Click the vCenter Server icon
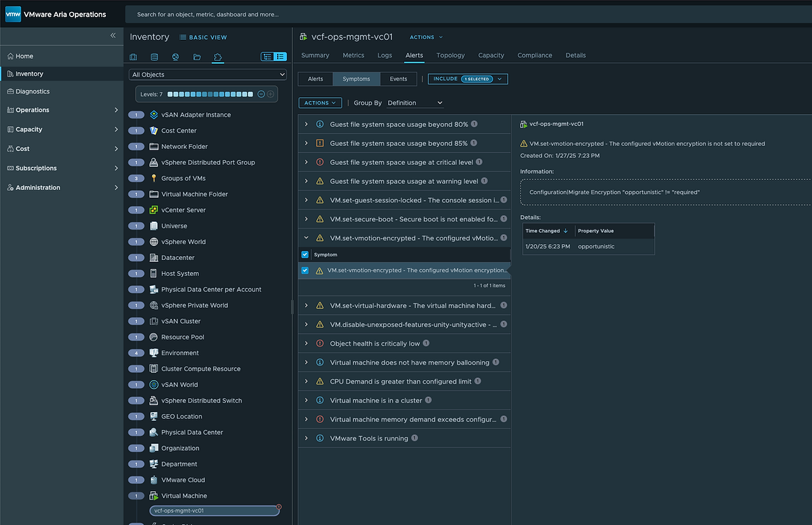 [154, 210]
